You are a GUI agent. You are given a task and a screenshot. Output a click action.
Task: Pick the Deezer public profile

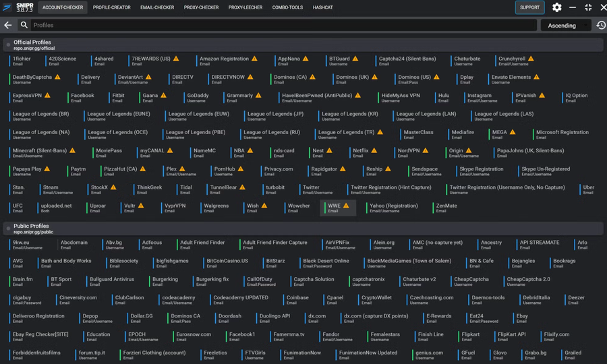575,300
